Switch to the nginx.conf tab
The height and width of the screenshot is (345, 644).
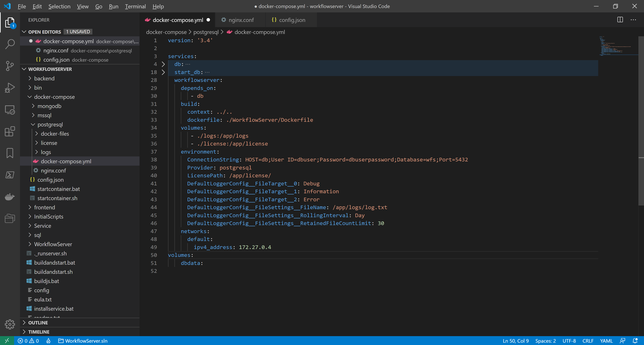click(240, 20)
